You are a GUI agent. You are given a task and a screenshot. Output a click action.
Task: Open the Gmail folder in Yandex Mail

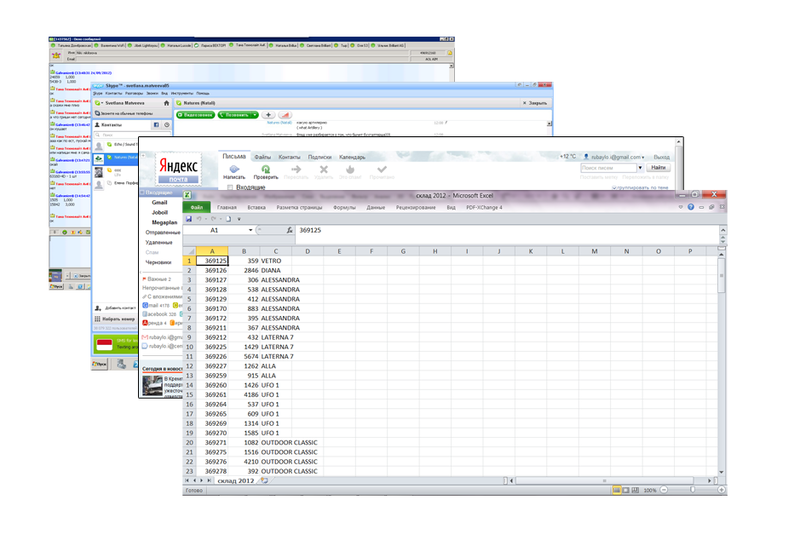pyautogui.click(x=160, y=203)
